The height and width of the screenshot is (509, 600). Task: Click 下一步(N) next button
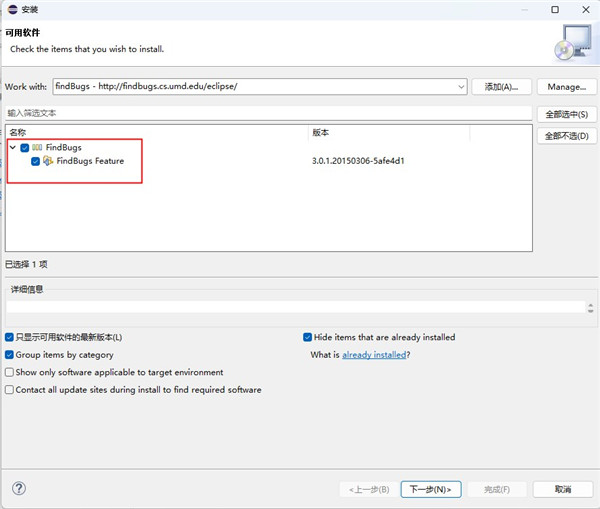click(x=431, y=489)
